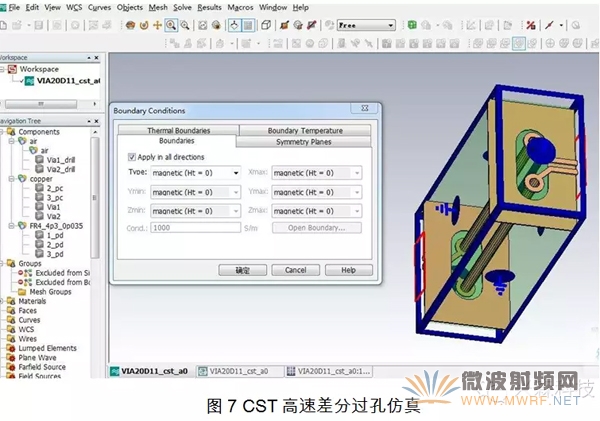Click the Lumped Elements tree icon
Image resolution: width=600 pixels, height=421 pixels.
pyautogui.click(x=11, y=348)
